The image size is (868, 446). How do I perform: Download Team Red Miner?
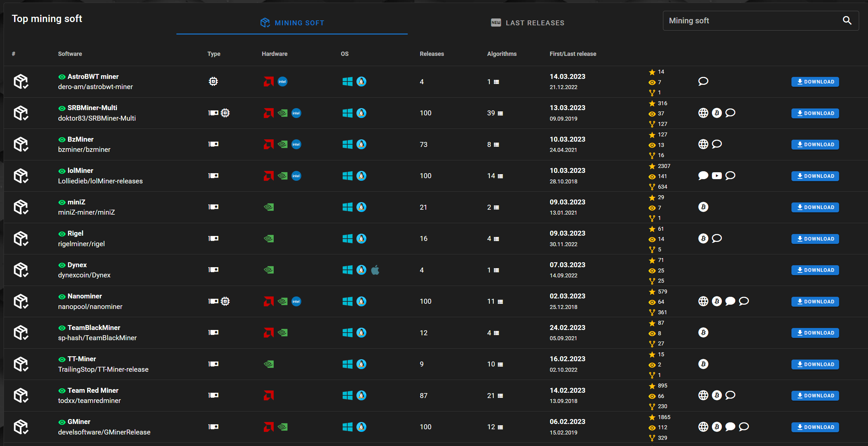pos(815,395)
